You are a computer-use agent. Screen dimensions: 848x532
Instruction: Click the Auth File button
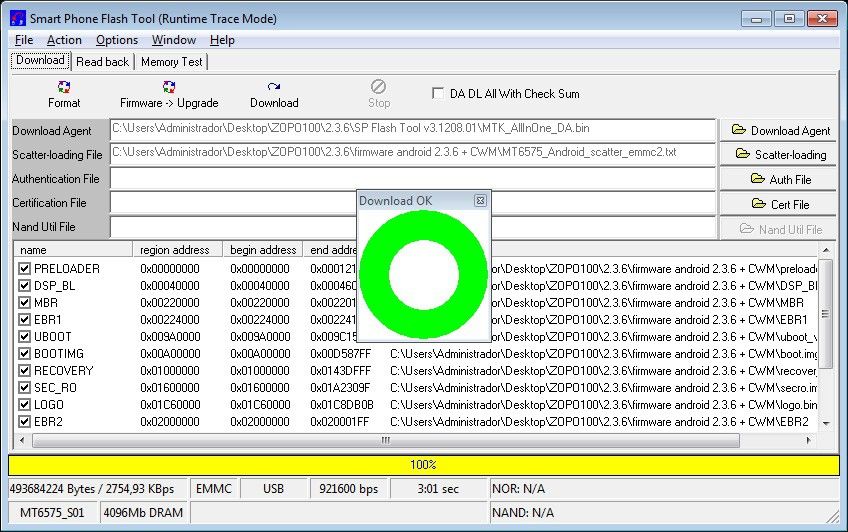pyautogui.click(x=778, y=179)
